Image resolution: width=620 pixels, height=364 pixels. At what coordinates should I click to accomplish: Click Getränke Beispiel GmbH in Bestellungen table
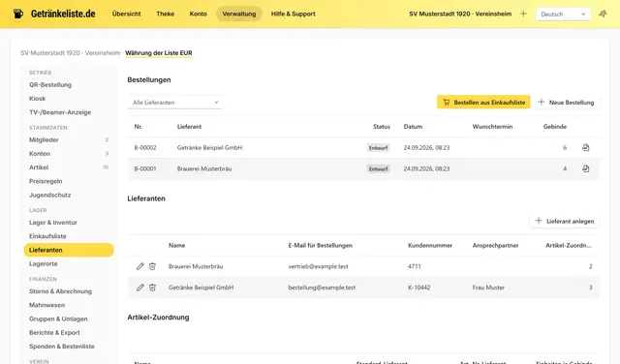click(x=209, y=148)
